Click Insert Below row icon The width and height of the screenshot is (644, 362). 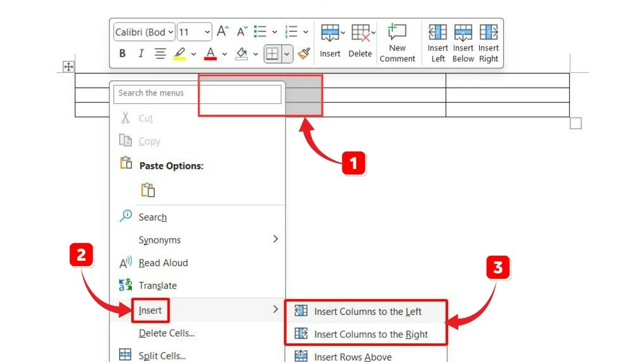[463, 32]
